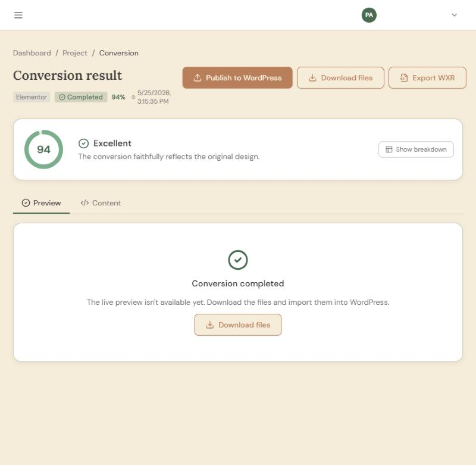Click the file icon on Export WXR
This screenshot has height=465, width=476.
point(404,78)
